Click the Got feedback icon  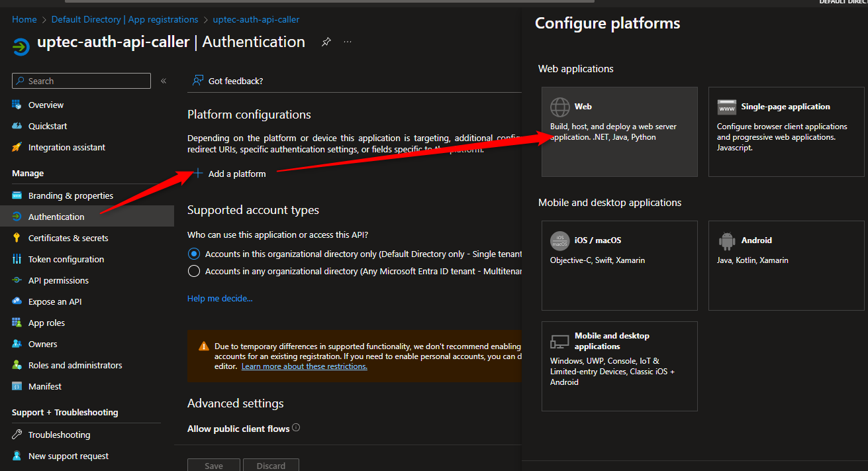click(x=197, y=81)
